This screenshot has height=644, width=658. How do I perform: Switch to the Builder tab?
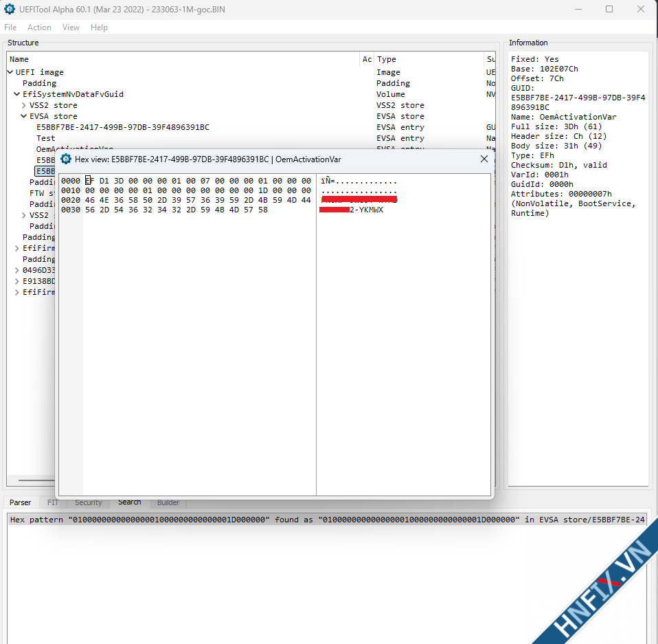click(x=168, y=502)
